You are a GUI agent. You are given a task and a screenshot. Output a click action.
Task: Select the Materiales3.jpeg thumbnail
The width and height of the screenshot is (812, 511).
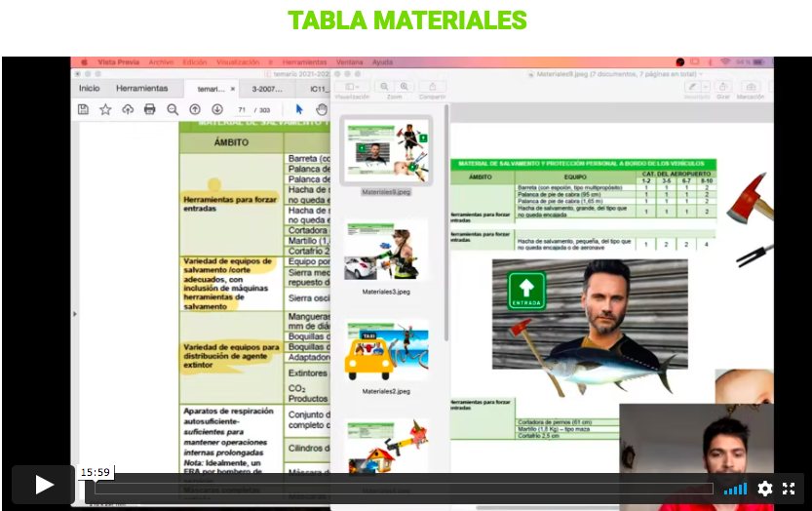click(386, 252)
